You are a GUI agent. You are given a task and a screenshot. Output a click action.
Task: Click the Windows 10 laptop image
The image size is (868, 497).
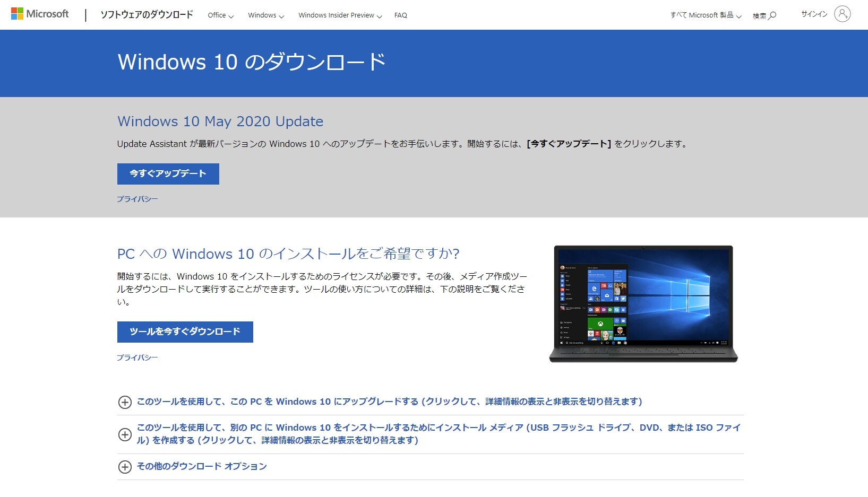tap(643, 304)
